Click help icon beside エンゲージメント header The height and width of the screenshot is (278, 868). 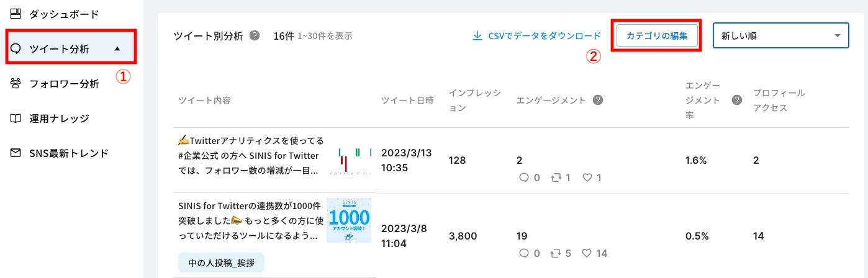pos(598,100)
